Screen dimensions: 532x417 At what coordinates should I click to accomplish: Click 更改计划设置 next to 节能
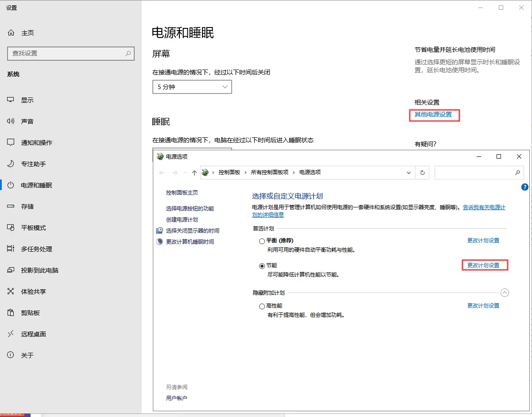(484, 265)
